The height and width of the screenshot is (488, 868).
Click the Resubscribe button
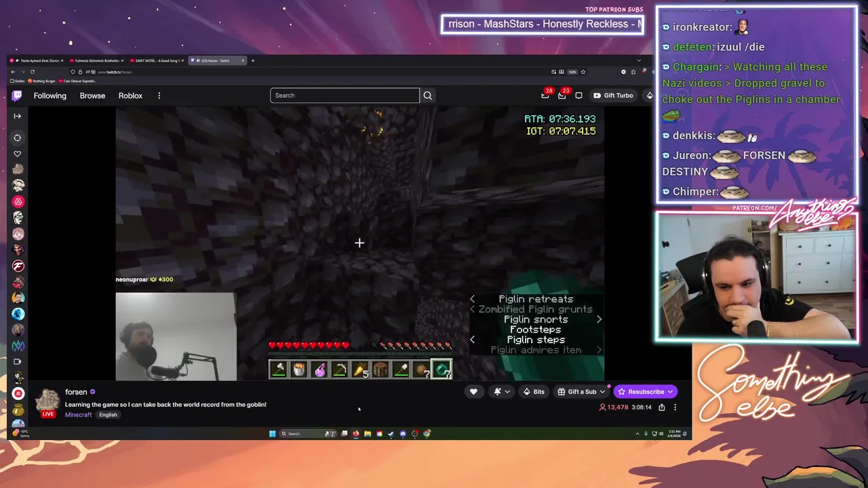[x=646, y=392]
